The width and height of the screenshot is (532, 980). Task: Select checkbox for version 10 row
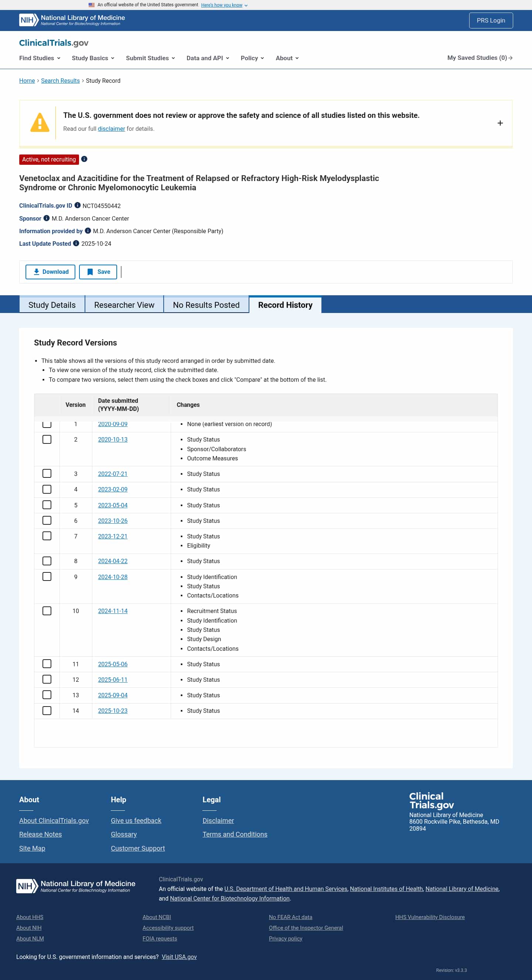pos(47,610)
